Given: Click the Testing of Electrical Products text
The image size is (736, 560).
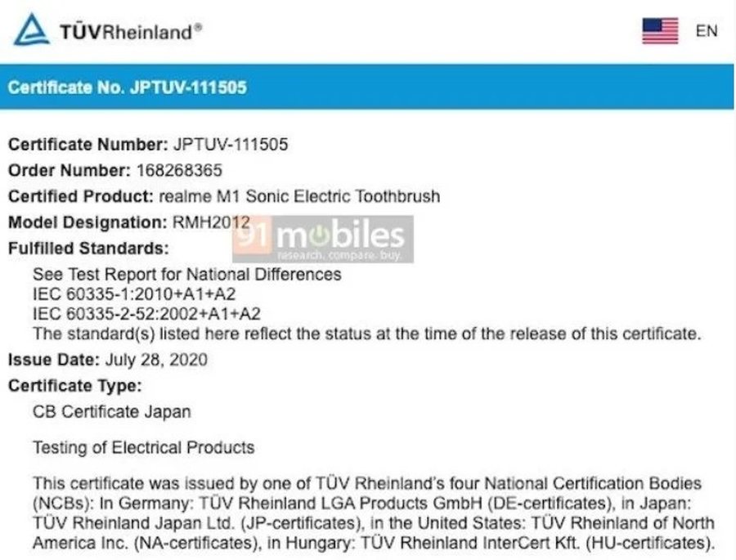Looking at the screenshot, I should (143, 447).
